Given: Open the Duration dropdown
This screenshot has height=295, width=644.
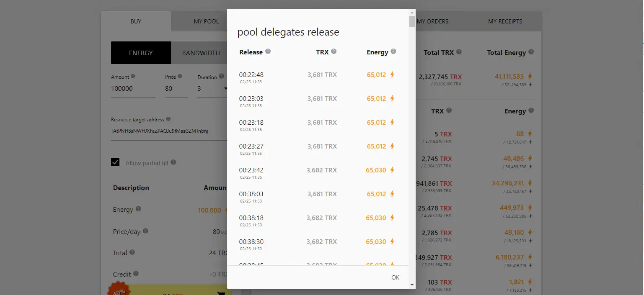Looking at the screenshot, I should coord(212,89).
